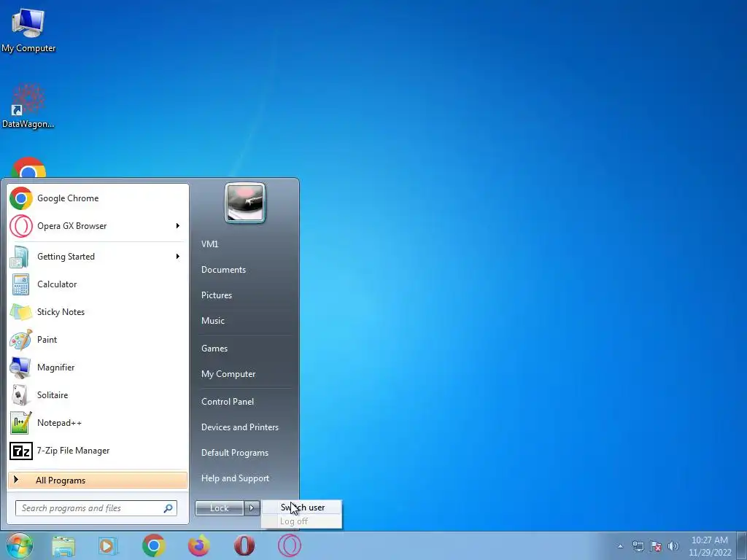Select the DataWagon desktop shortcut
This screenshot has height=560, width=747.
tap(28, 106)
